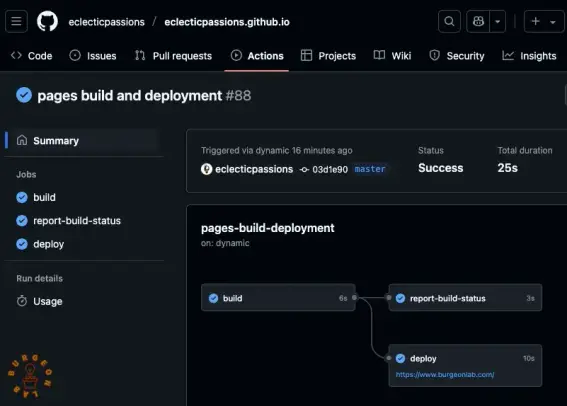Click the Usage stopwatch icon
This screenshot has height=406, width=567.
click(x=22, y=301)
